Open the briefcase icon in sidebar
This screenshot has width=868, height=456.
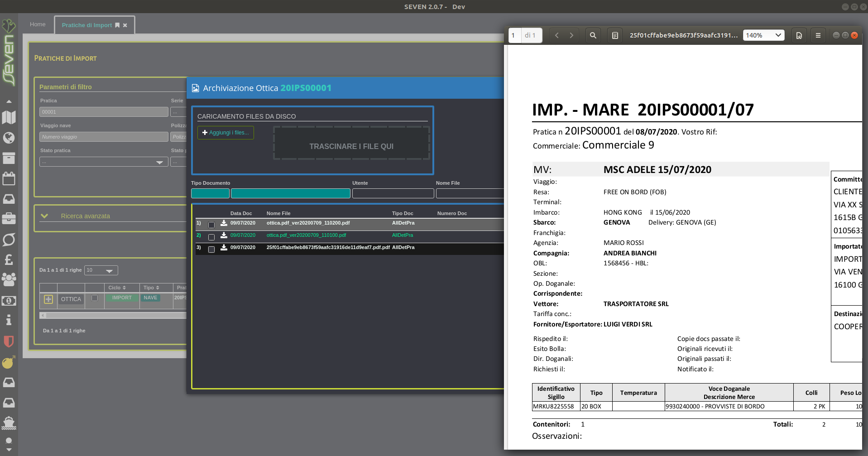[x=9, y=219]
